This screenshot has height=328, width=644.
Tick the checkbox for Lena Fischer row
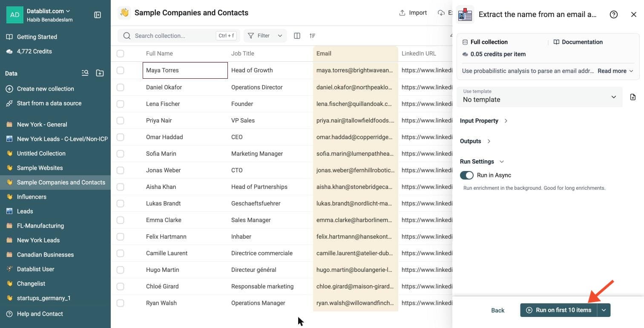click(121, 104)
